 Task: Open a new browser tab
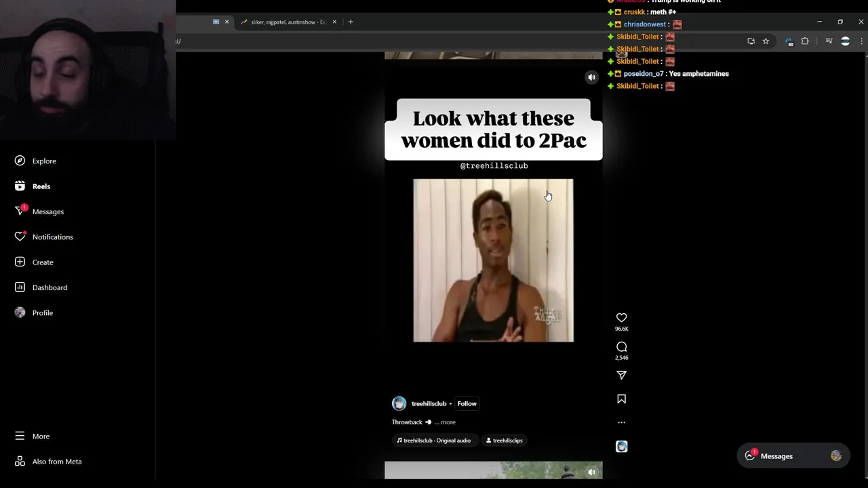tap(351, 22)
